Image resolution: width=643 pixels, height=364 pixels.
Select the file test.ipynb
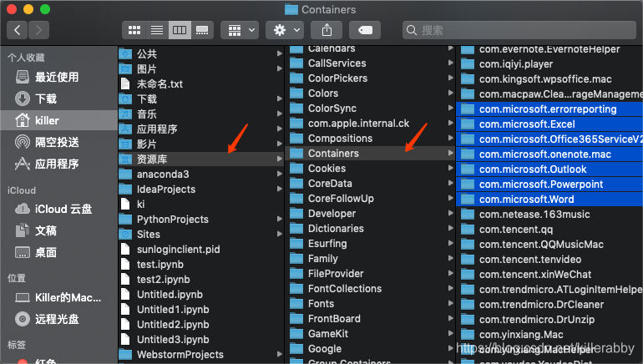201,265
